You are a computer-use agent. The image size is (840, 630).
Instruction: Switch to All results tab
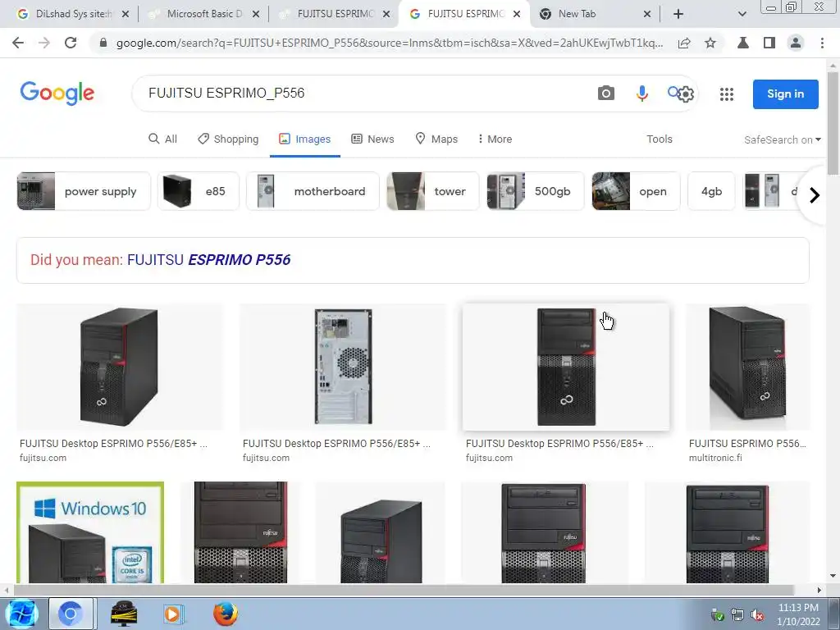162,139
